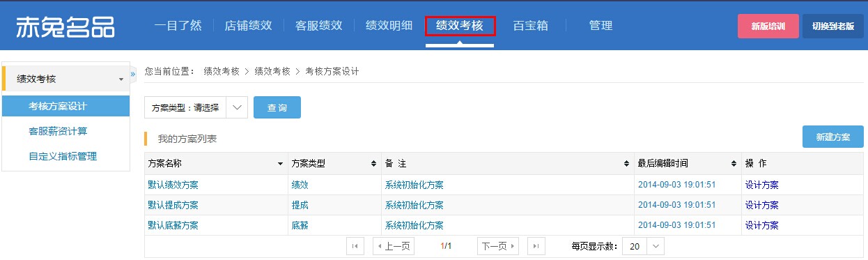Click the 查询 button
868x260 pixels.
(277, 107)
